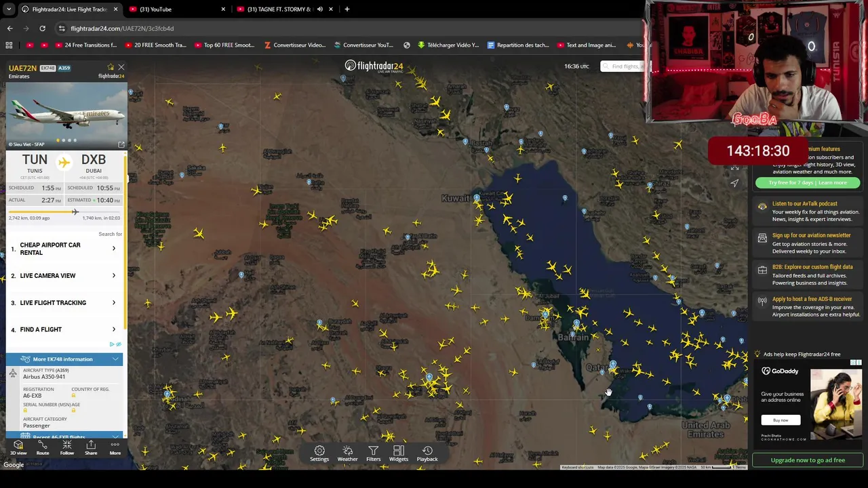Screen dimensions: 868x488
Task: Pin the UAE72N flight with the star icon
Action: click(111, 67)
